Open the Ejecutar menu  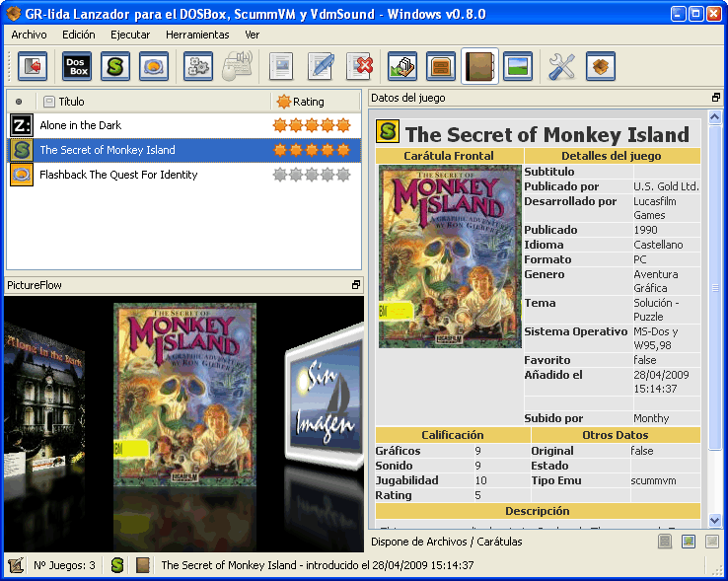click(130, 35)
